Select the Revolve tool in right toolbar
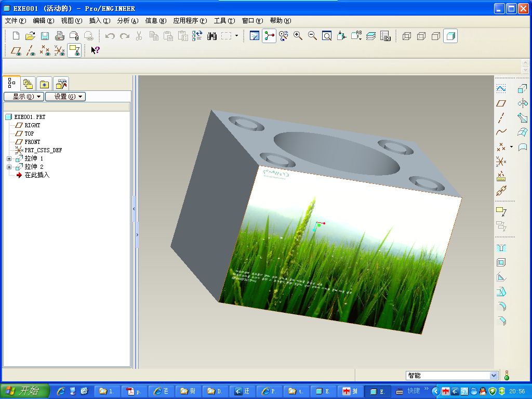This screenshot has height=399, width=532. click(x=523, y=103)
